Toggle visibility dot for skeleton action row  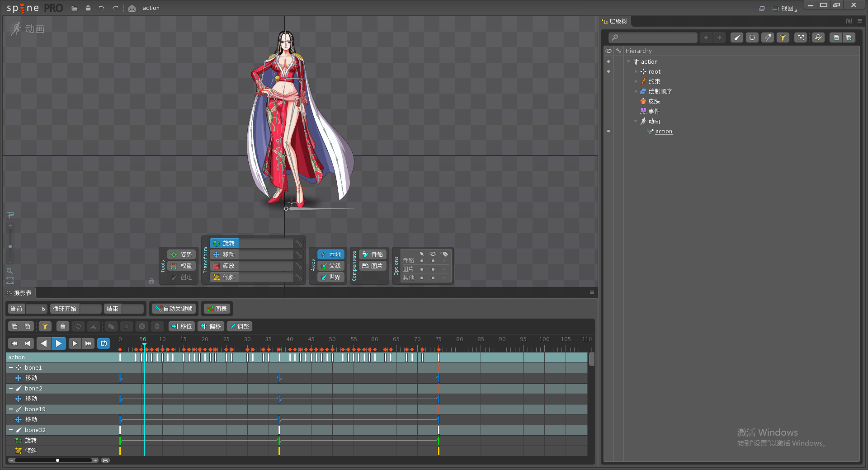tap(609, 61)
